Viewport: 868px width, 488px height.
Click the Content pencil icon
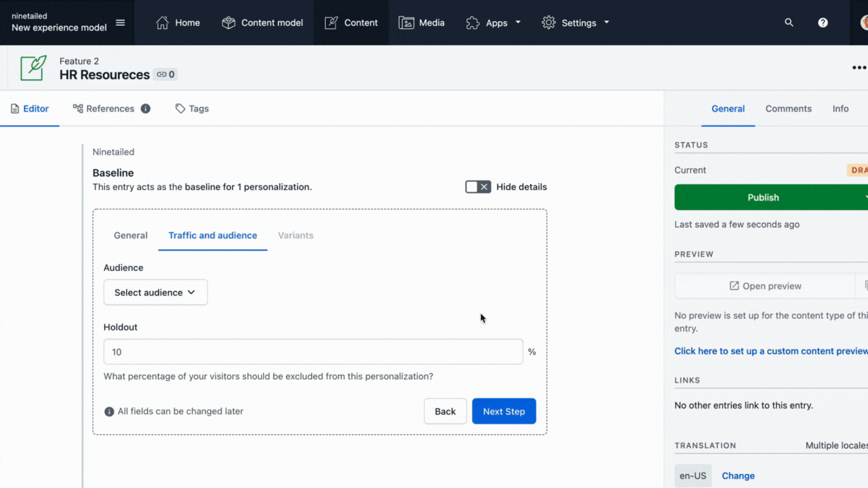point(332,23)
